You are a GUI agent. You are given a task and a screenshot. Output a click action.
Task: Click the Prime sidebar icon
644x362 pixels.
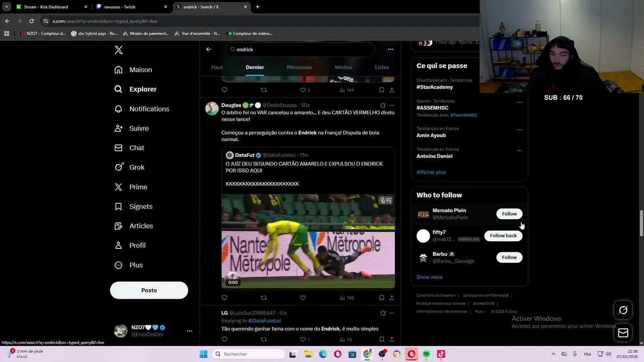(x=118, y=187)
